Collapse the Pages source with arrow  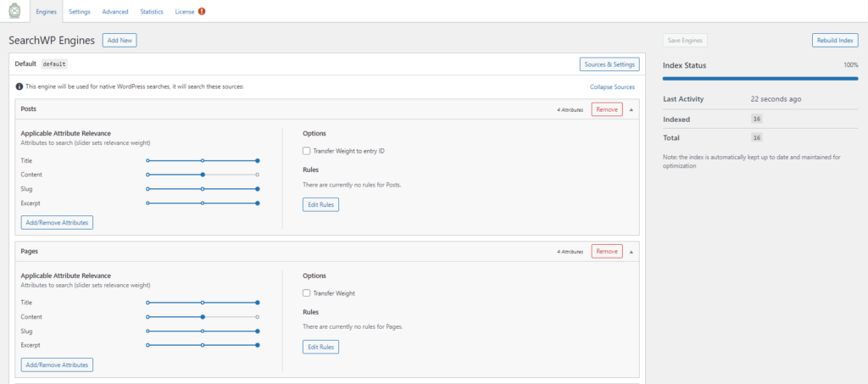point(631,252)
